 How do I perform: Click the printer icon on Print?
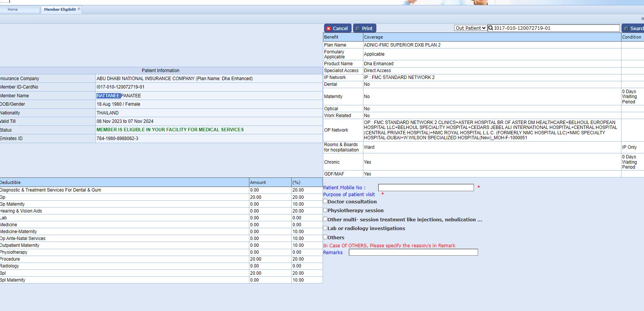(358, 29)
